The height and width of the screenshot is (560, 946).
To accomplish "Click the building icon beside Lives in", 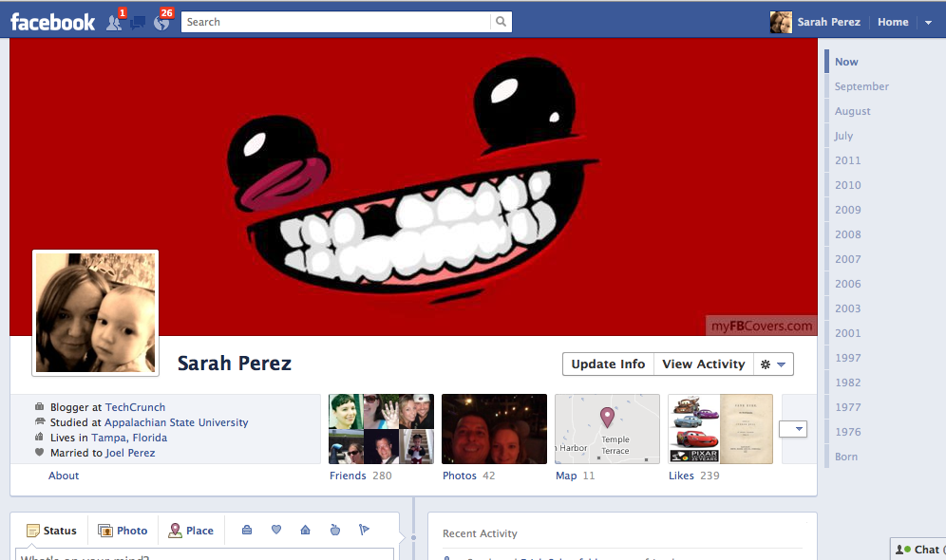I will coord(39,437).
